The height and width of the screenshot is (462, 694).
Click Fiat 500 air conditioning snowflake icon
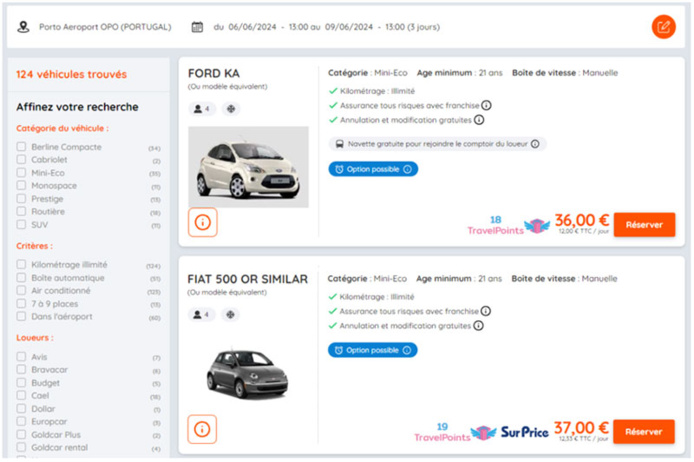tap(230, 315)
